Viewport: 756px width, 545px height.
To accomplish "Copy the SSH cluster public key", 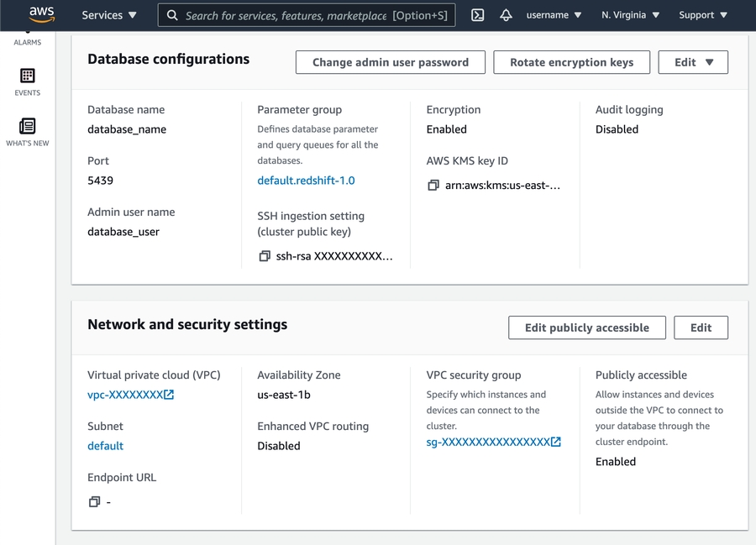I will coord(265,256).
